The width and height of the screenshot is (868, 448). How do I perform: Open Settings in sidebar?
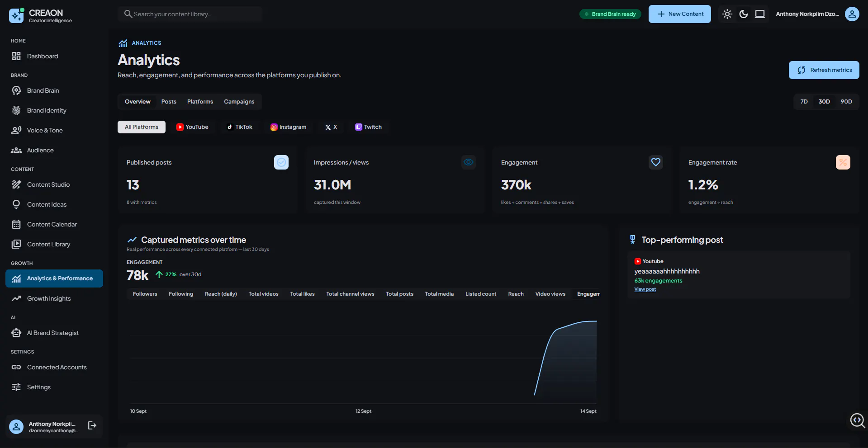(54, 387)
